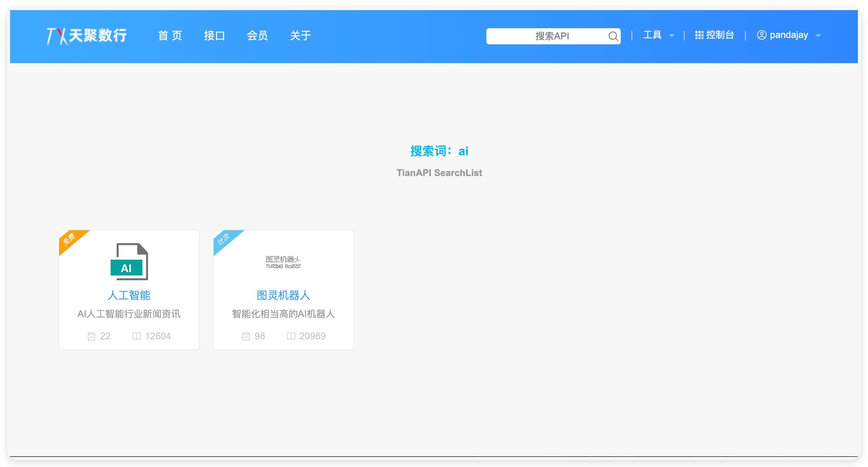Open the 接口 navigation item
The height and width of the screenshot is (467, 868).
[x=214, y=36]
